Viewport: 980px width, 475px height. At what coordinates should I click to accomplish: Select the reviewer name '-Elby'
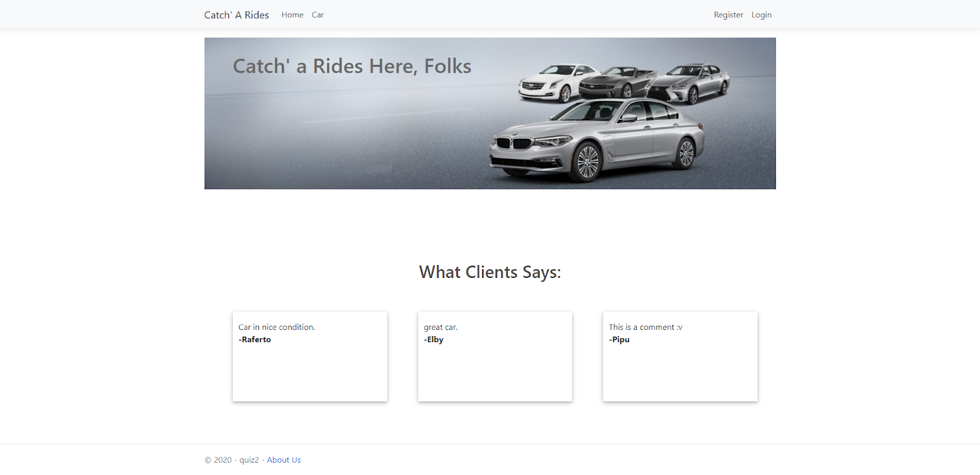434,339
